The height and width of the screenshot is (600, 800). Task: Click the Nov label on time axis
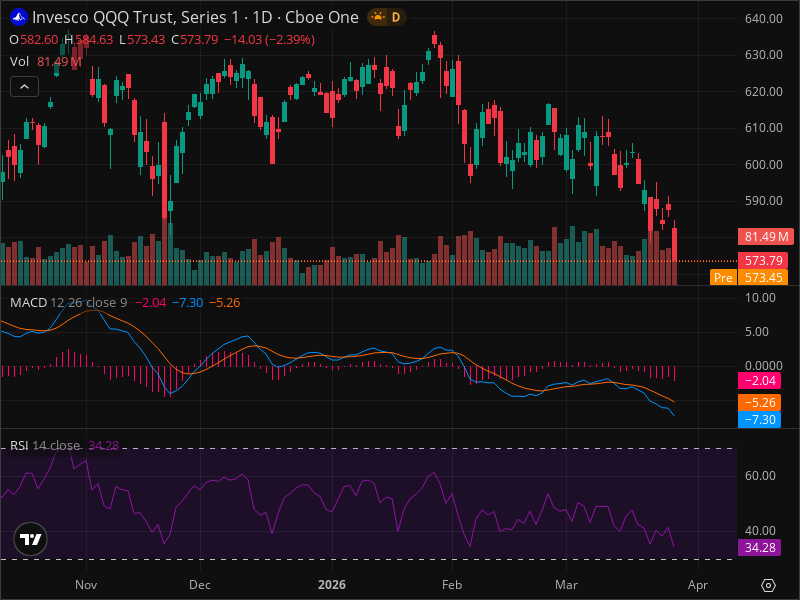coord(86,585)
